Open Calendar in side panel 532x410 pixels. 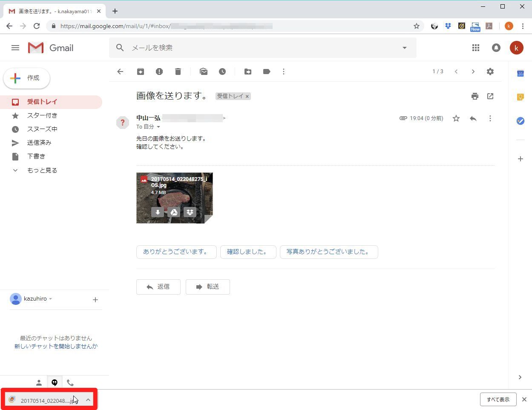click(520, 74)
